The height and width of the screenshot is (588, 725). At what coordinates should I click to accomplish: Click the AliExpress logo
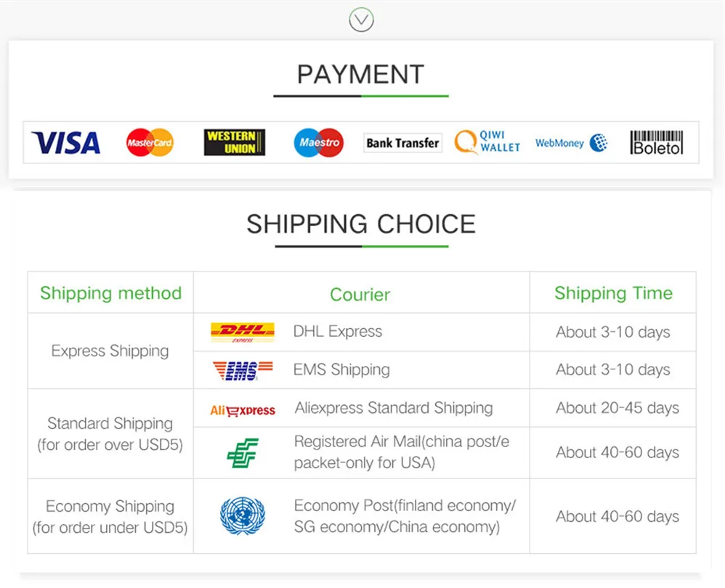tap(243, 410)
